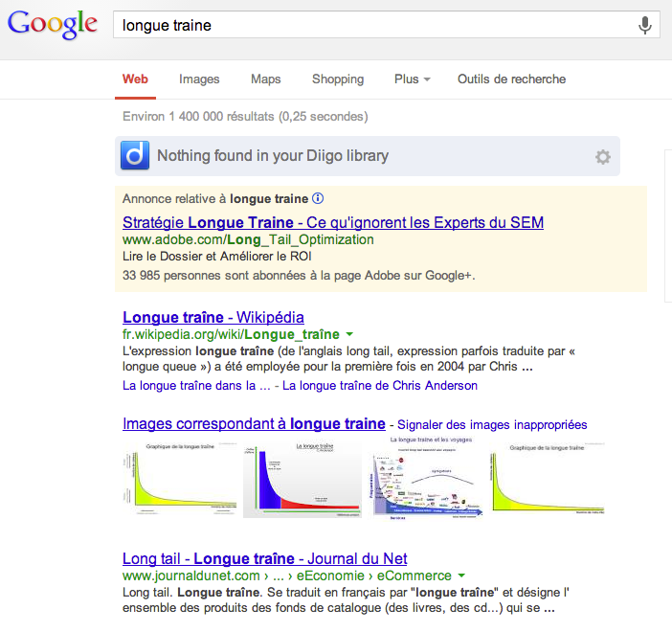Open the Adobe ad Stratégie Longue Traine link
Image resolution: width=672 pixels, height=632 pixels.
point(333,222)
